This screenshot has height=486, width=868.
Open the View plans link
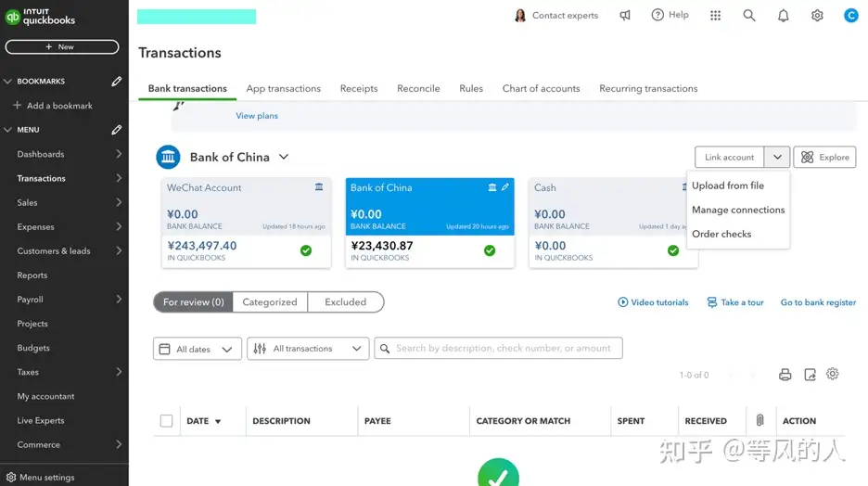257,116
